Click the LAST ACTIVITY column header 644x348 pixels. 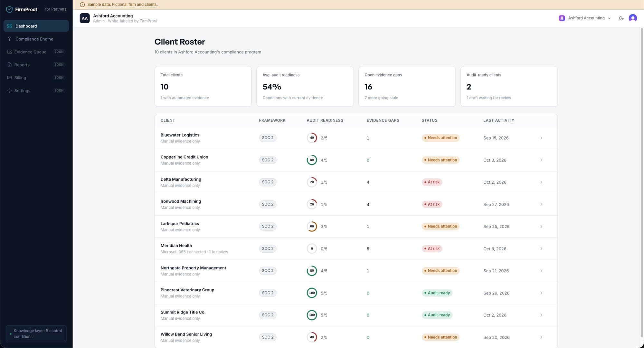[498, 121]
